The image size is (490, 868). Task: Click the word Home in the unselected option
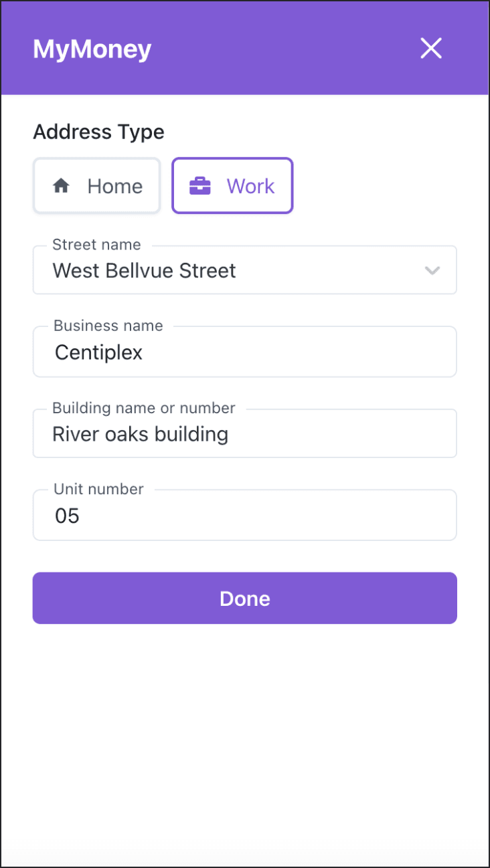(x=115, y=186)
